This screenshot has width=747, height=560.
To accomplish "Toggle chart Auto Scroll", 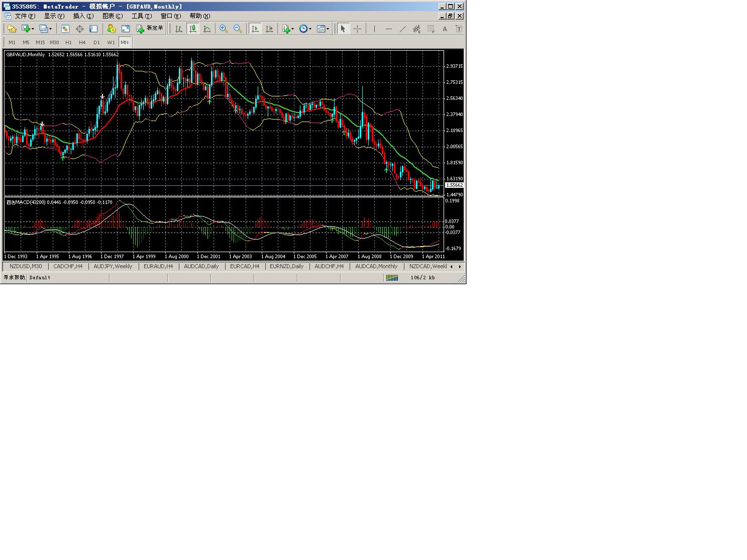I will click(x=255, y=29).
